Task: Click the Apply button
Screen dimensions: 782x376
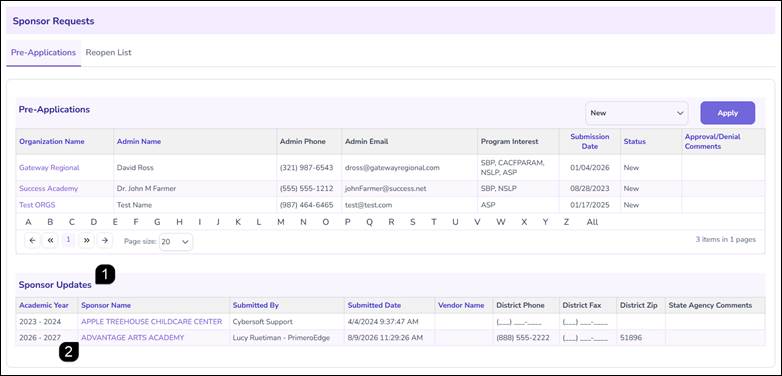Action: click(728, 113)
